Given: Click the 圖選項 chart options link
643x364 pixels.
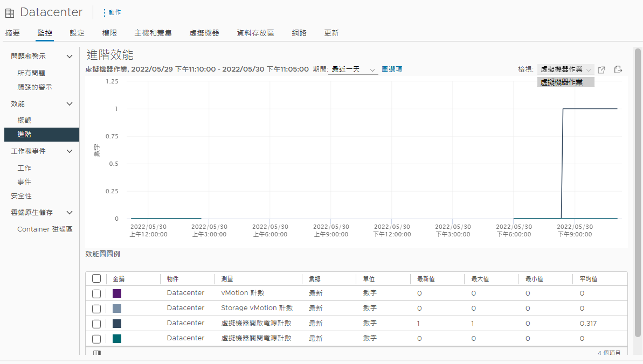Looking at the screenshot, I should click(392, 69).
